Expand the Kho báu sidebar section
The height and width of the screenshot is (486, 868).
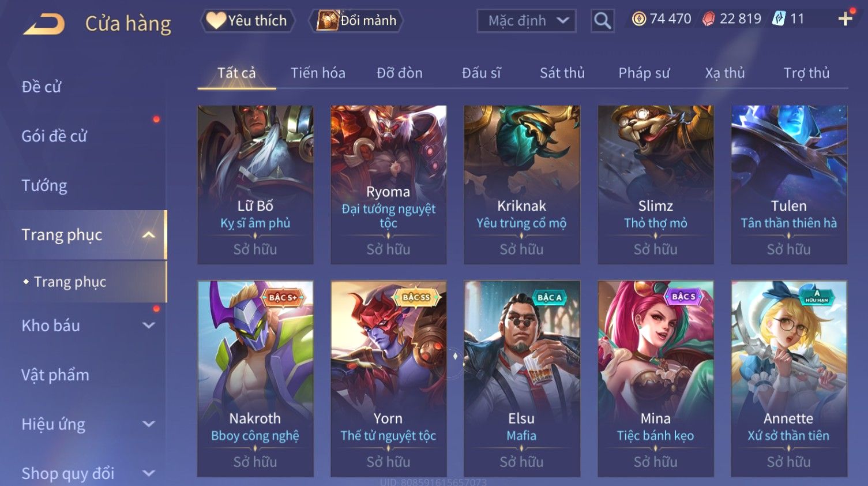click(148, 326)
